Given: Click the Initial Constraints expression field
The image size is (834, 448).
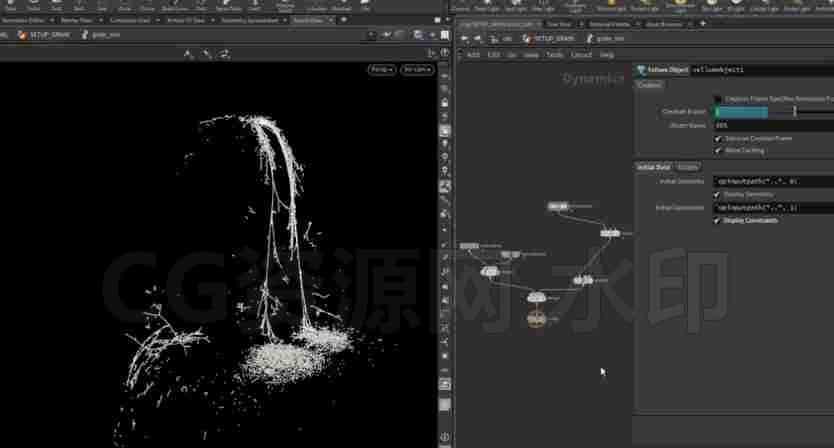Looking at the screenshot, I should [773, 208].
